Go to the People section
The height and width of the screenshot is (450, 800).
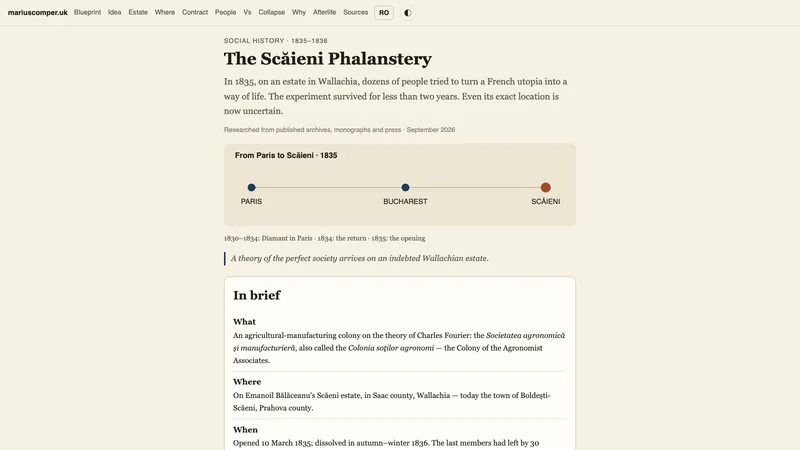(226, 12)
